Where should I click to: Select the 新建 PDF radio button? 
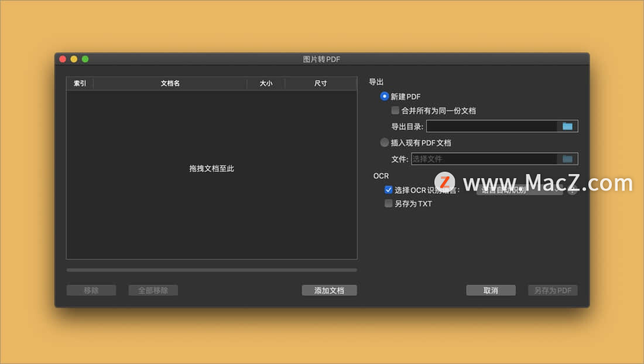pos(384,96)
